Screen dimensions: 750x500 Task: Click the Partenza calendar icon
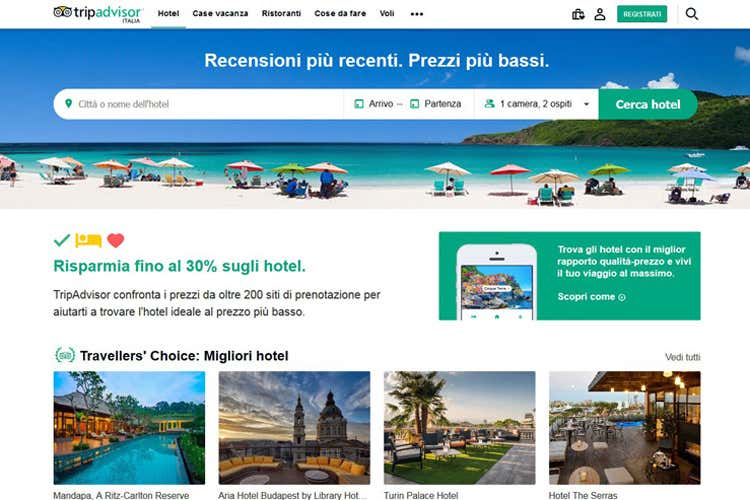pos(415,103)
